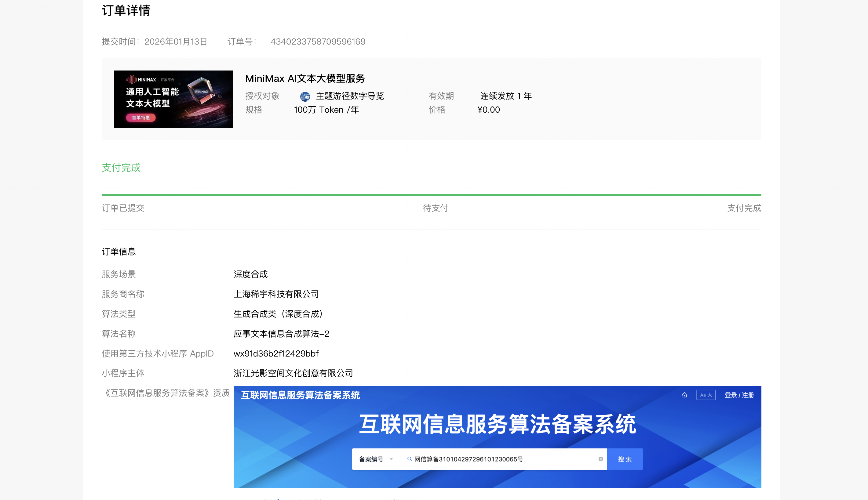Toggle the Aa 大 font size button
Screen dimensions: 868x500
(706, 395)
